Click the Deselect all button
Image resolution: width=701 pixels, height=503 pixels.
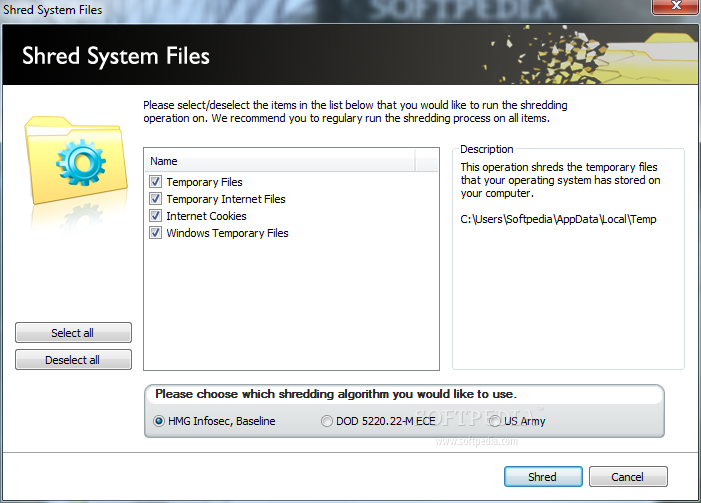[x=73, y=360]
